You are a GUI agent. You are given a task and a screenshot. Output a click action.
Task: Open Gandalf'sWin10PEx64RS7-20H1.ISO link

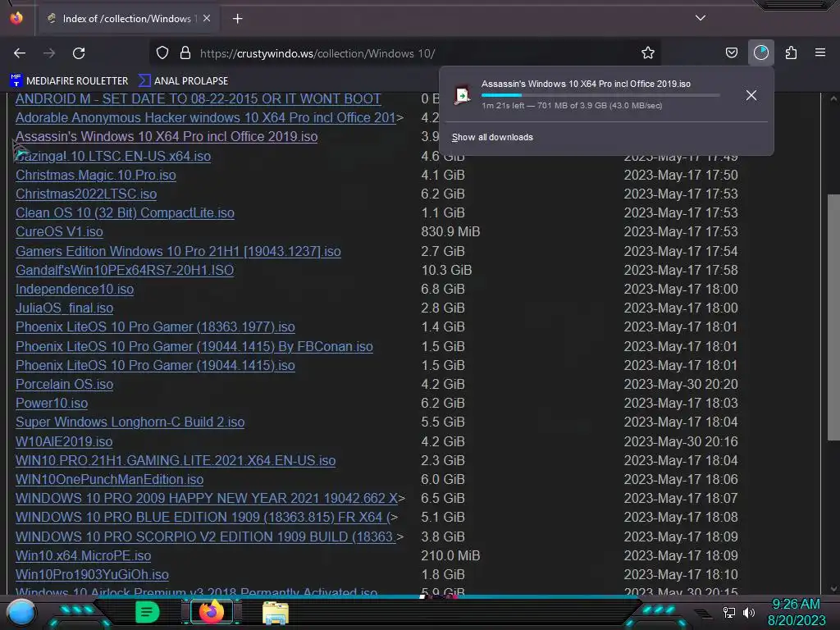click(x=125, y=270)
